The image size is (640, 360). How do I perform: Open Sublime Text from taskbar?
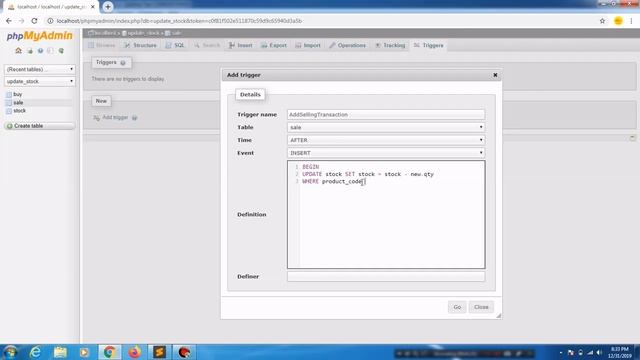pyautogui.click(x=159, y=352)
